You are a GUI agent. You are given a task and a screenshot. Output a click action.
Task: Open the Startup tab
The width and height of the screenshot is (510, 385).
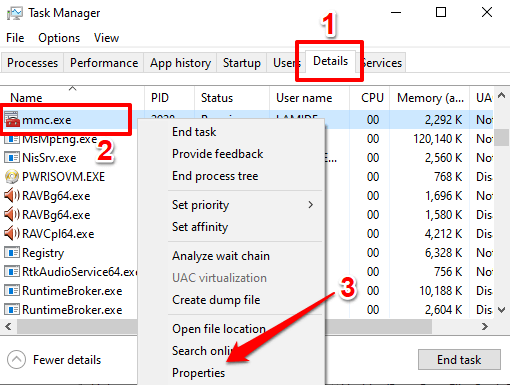(242, 63)
